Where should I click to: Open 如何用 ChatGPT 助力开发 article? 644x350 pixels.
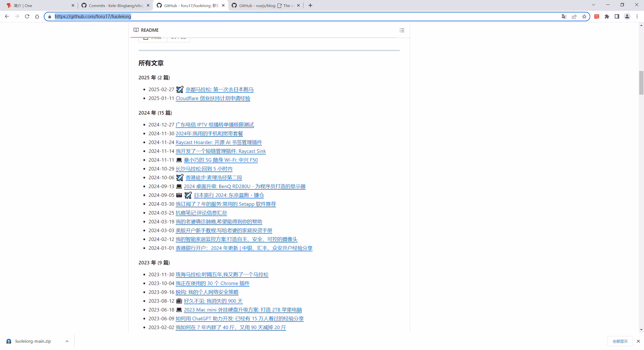point(240,319)
